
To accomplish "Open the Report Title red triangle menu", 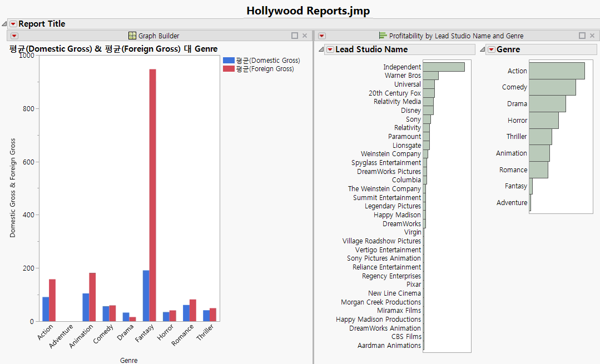I will pos(13,24).
